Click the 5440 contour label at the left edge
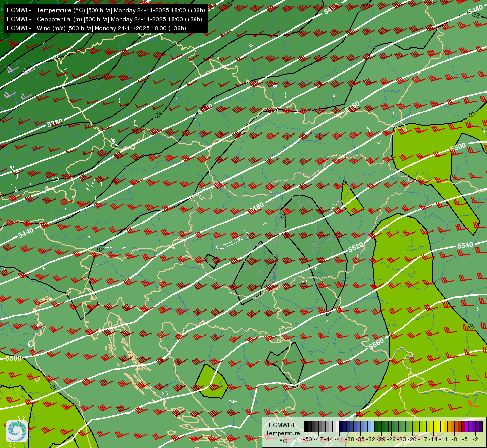The width and height of the screenshot is (487, 448). coord(26,233)
